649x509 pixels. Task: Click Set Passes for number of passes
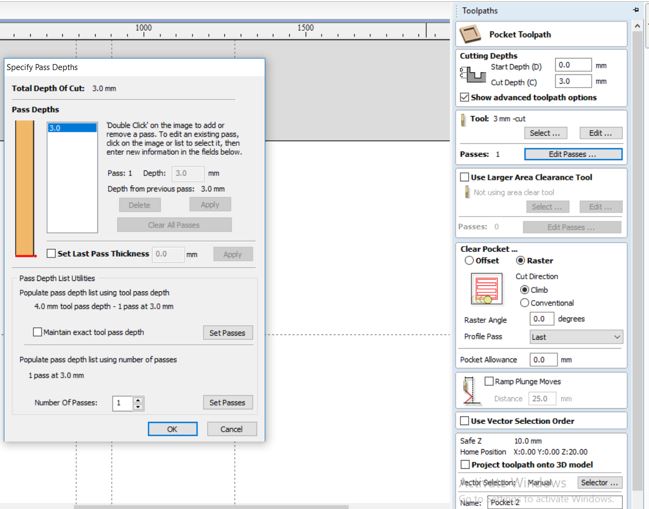pos(227,402)
